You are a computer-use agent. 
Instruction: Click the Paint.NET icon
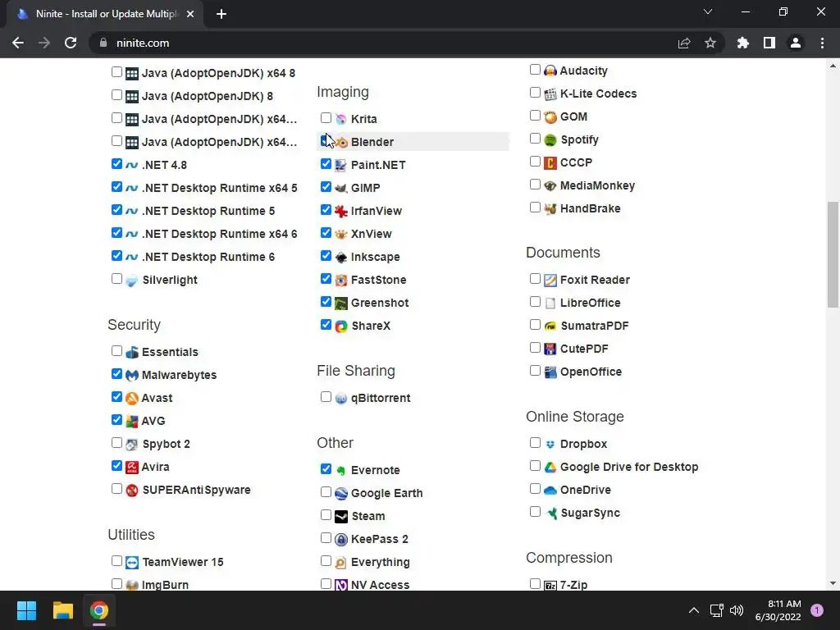(x=340, y=165)
